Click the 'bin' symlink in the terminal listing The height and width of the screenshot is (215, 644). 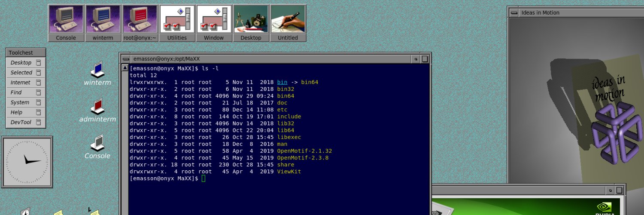click(282, 82)
